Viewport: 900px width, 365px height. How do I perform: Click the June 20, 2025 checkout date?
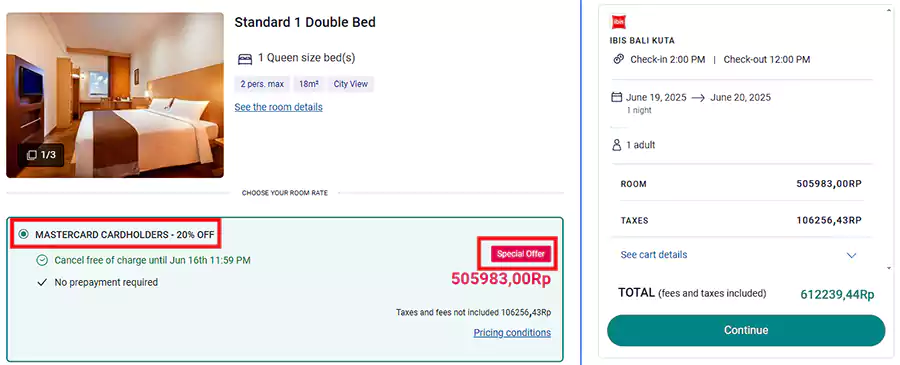[740, 97]
